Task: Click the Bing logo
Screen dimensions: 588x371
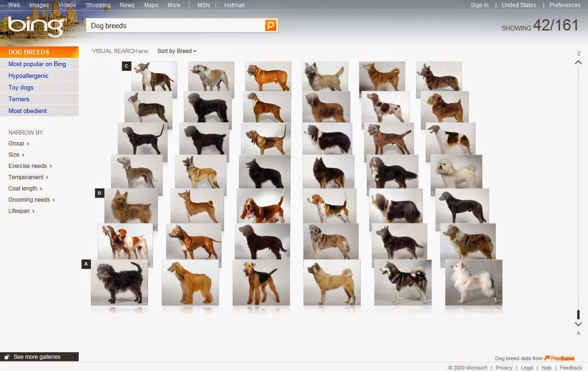Action: pyautogui.click(x=36, y=26)
